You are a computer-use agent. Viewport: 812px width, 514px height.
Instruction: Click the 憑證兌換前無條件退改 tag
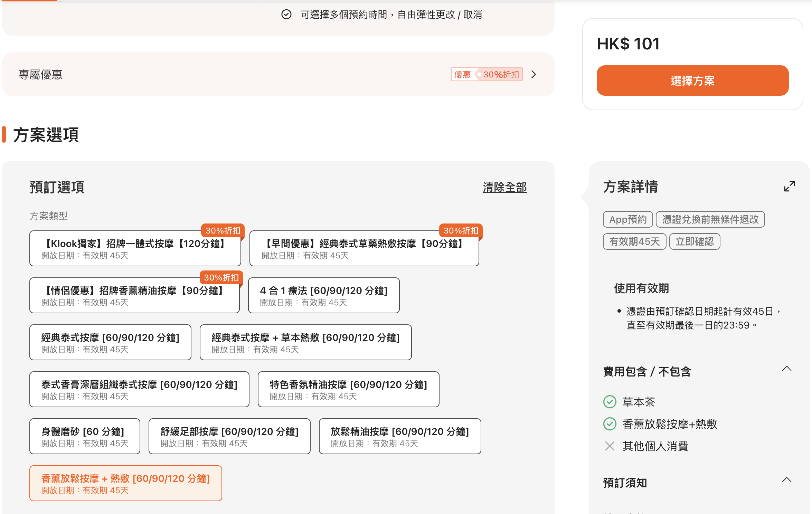(710, 219)
